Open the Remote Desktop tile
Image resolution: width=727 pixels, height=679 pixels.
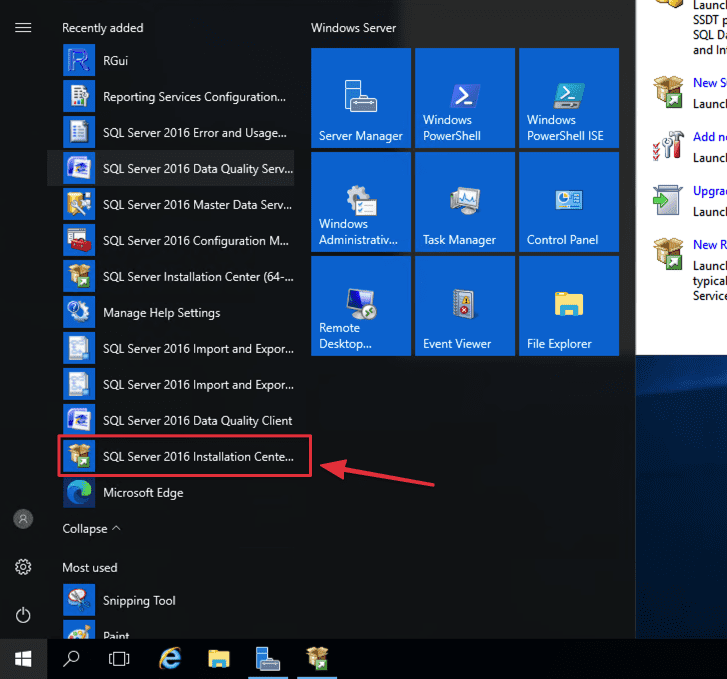click(x=360, y=305)
